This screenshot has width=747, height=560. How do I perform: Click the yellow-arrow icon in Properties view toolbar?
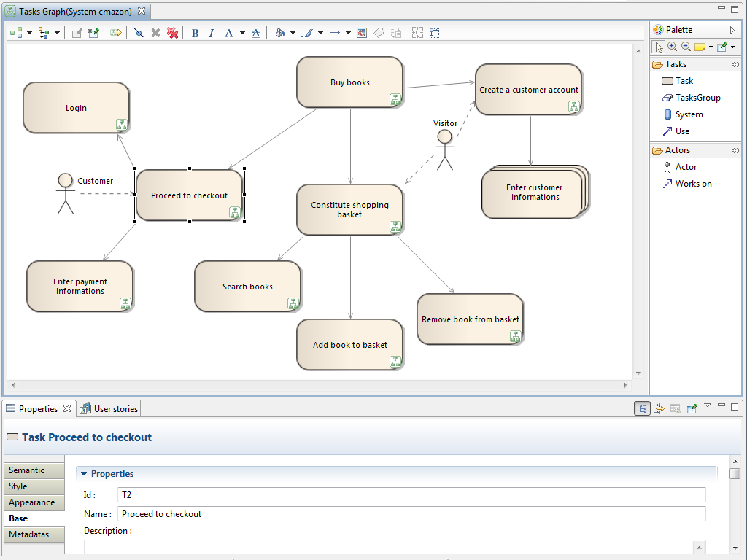[659, 408]
